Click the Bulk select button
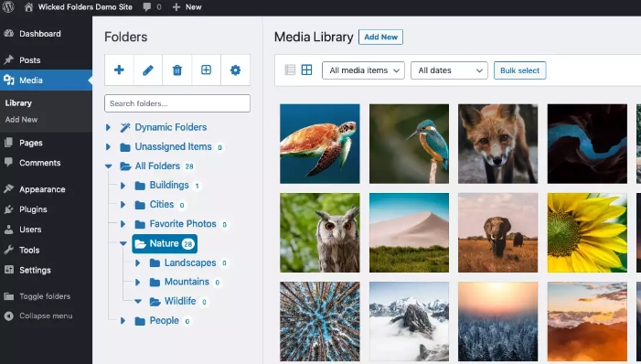This screenshot has width=641, height=364. click(x=520, y=70)
